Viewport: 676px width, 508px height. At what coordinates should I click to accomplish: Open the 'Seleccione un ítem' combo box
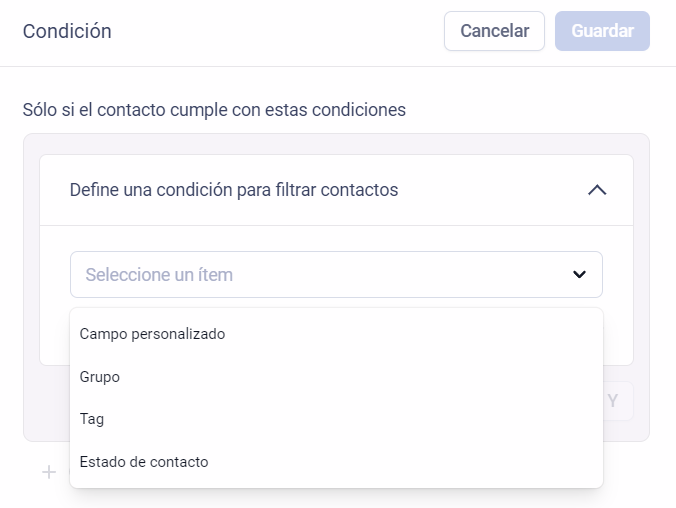click(336, 275)
